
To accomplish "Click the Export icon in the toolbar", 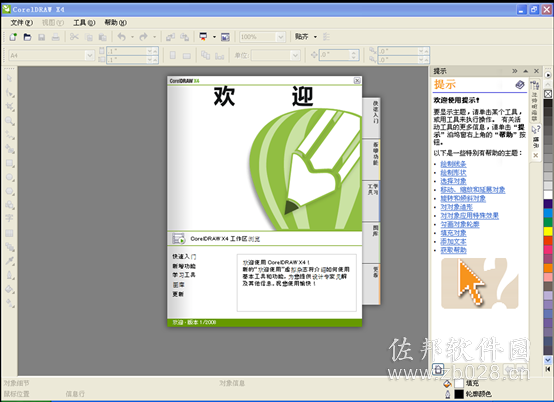I will tap(184, 37).
